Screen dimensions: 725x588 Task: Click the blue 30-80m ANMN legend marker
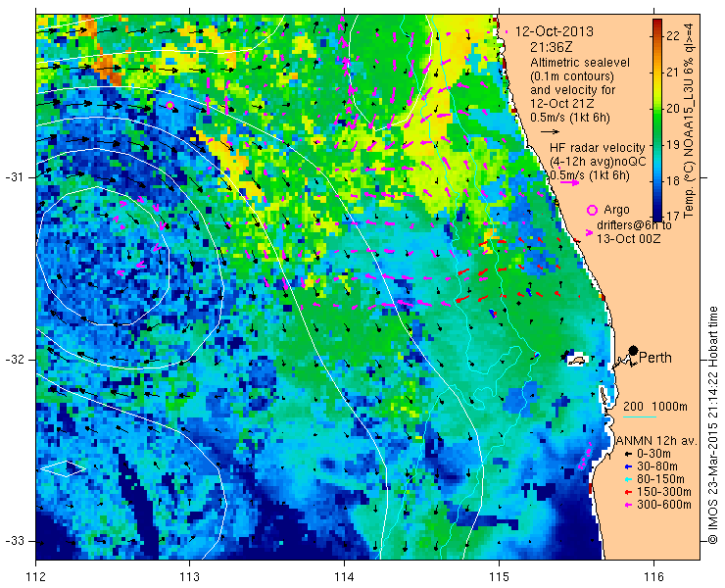[627, 467]
